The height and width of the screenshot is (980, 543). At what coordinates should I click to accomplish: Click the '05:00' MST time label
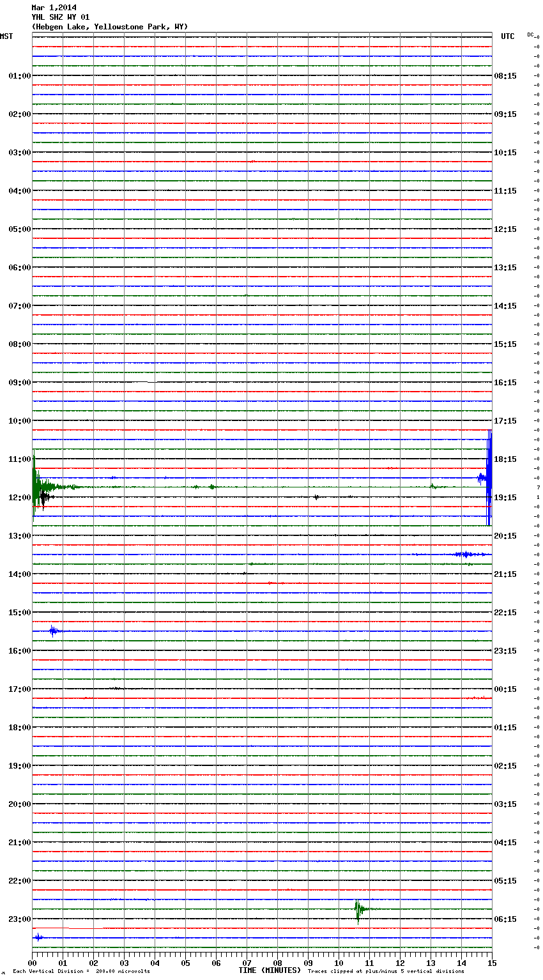[x=19, y=229]
